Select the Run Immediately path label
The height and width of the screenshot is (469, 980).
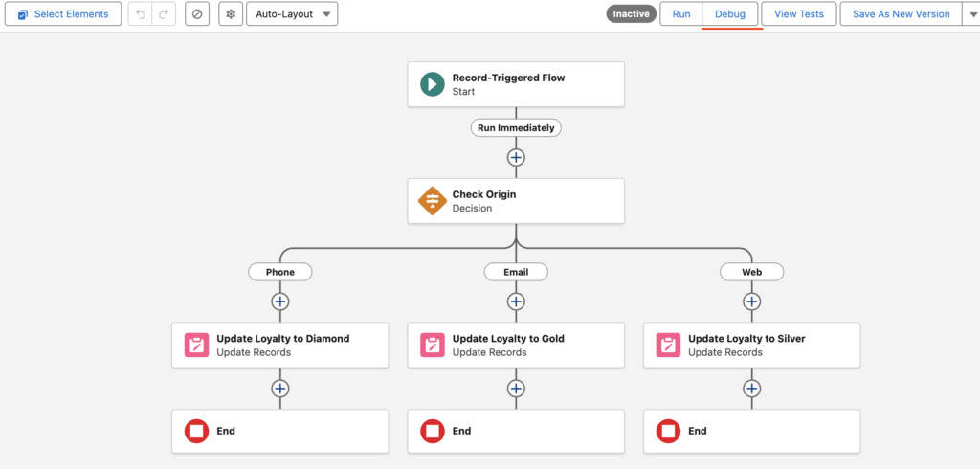pyautogui.click(x=516, y=127)
